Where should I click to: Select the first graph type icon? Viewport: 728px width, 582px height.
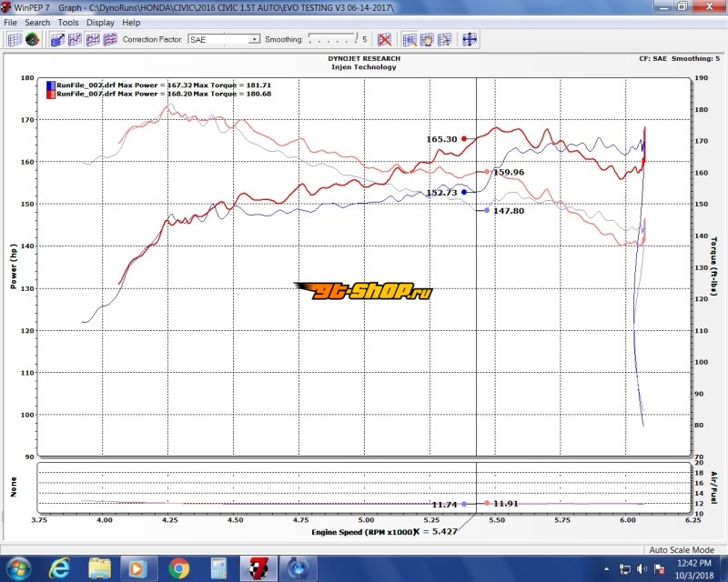(57, 39)
